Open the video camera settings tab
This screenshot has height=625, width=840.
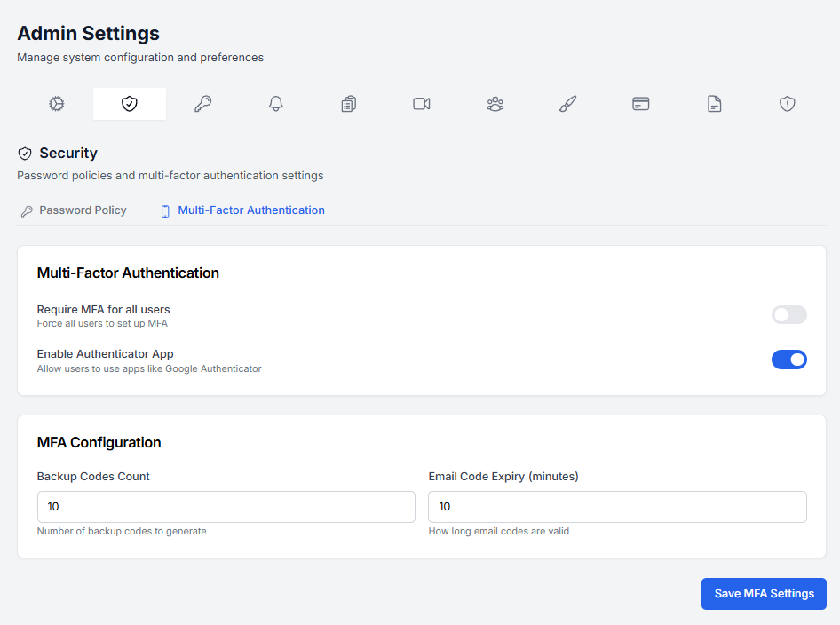422,103
